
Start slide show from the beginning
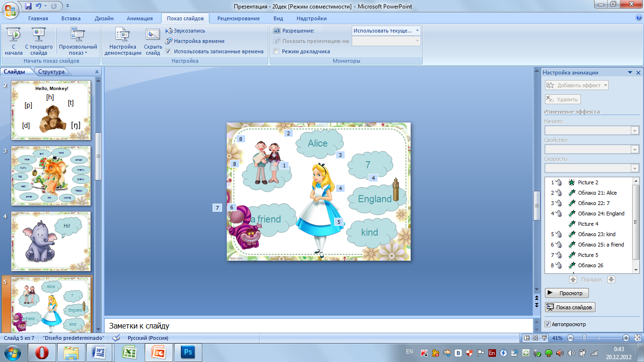click(14, 41)
